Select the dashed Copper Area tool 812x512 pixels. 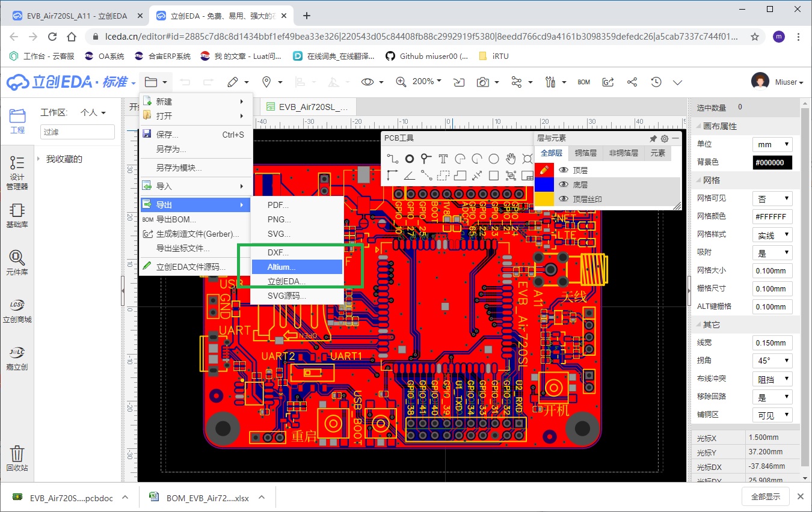tap(443, 175)
